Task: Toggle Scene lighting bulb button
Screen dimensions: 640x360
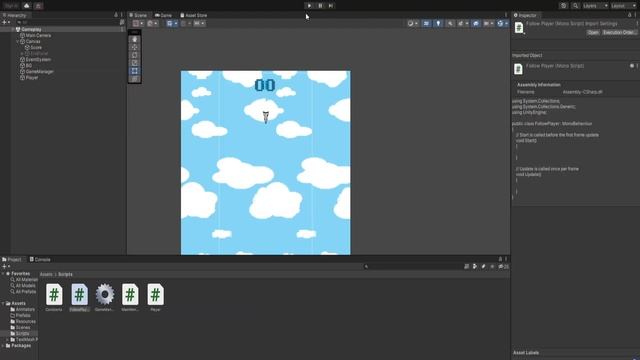Action: (438, 24)
